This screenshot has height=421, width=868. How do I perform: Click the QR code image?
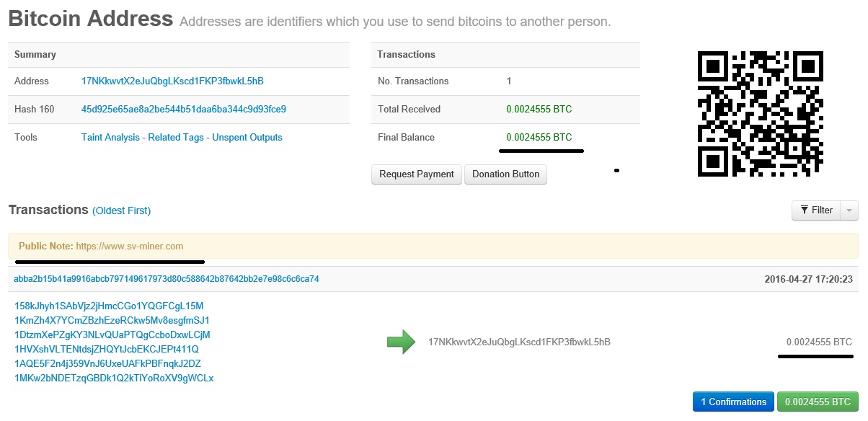click(761, 113)
